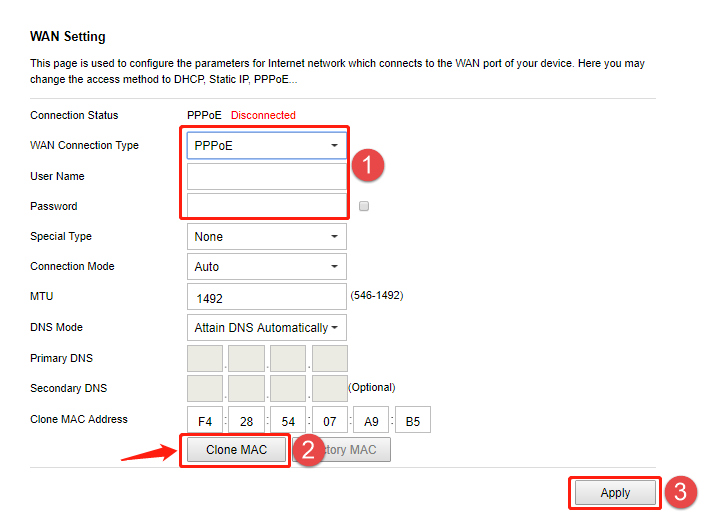
Task: Open the WAN Connection Type dropdown
Action: 266,146
